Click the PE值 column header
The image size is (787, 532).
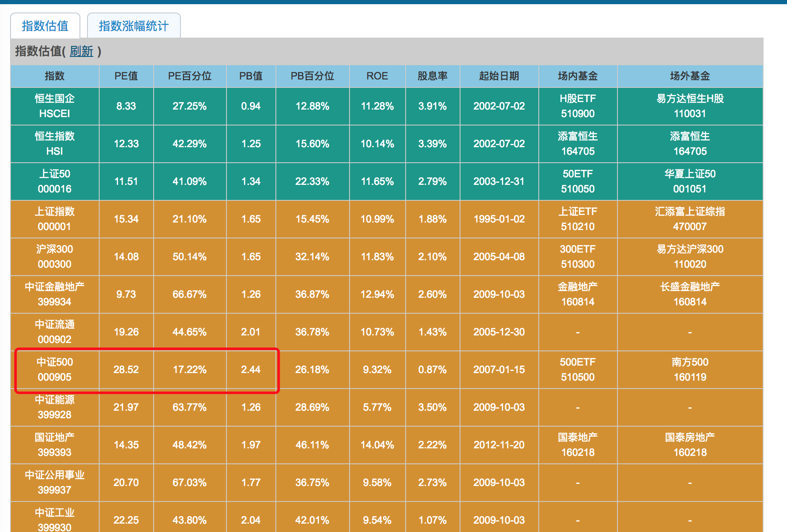coord(126,76)
